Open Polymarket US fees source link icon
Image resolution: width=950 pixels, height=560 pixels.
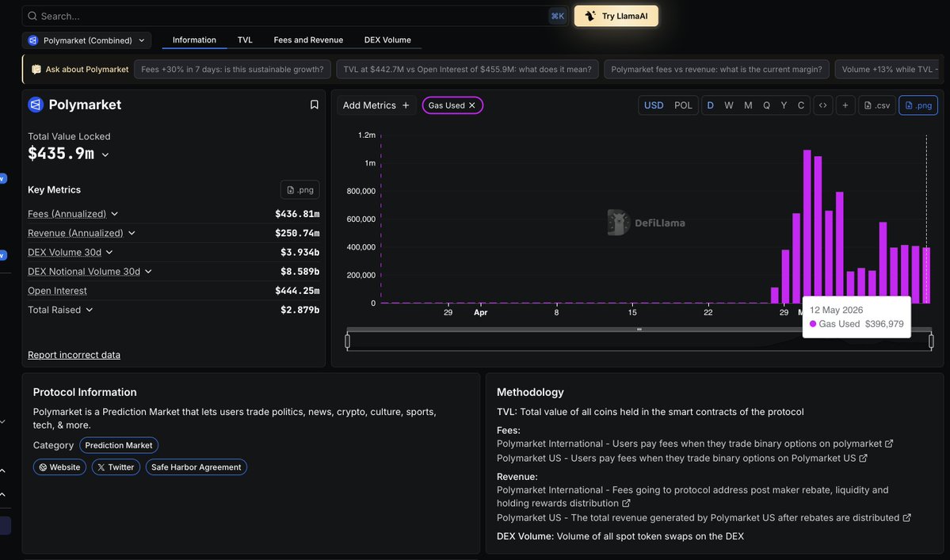[864, 459]
